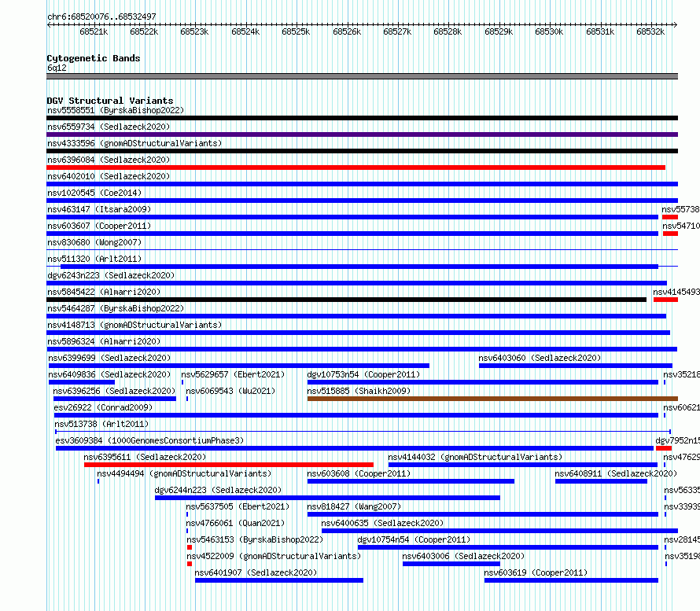Open nsv513738 (Arlt2011) label
The image size is (700, 611).
101,424
